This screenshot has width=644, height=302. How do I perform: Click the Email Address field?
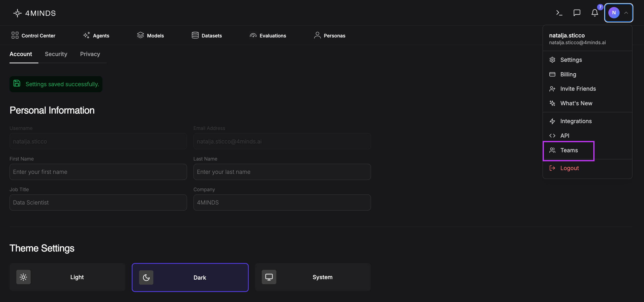[x=282, y=141]
